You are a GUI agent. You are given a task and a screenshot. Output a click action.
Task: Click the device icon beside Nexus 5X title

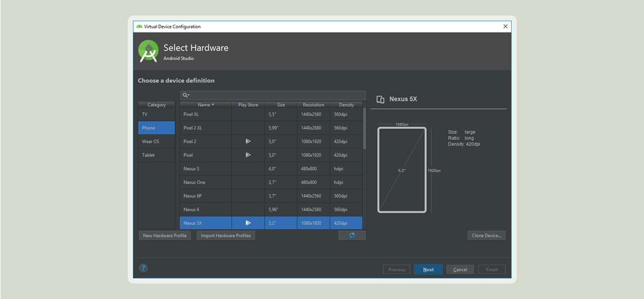380,99
